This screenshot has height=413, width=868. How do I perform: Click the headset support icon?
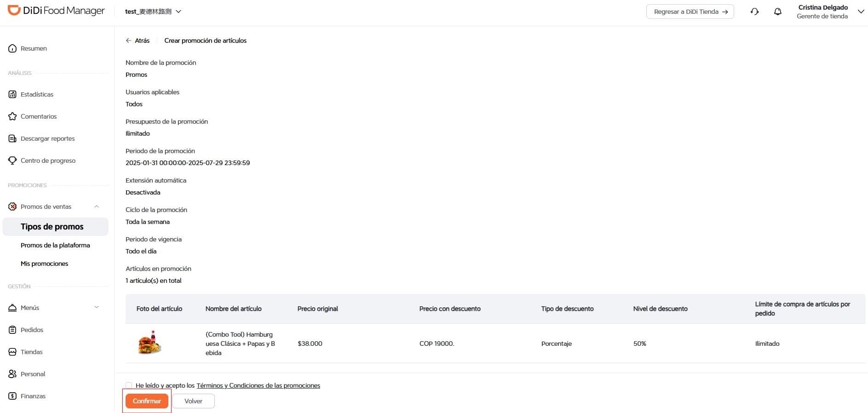click(x=754, y=11)
